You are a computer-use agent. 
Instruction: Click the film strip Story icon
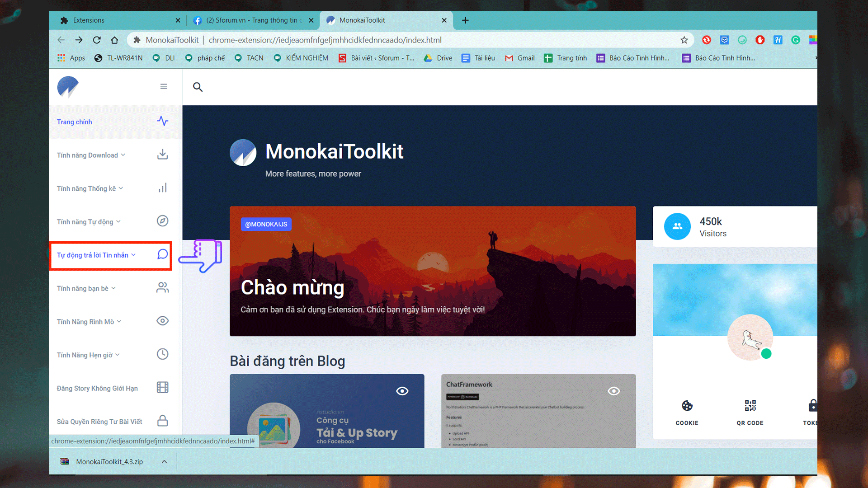[x=163, y=388]
